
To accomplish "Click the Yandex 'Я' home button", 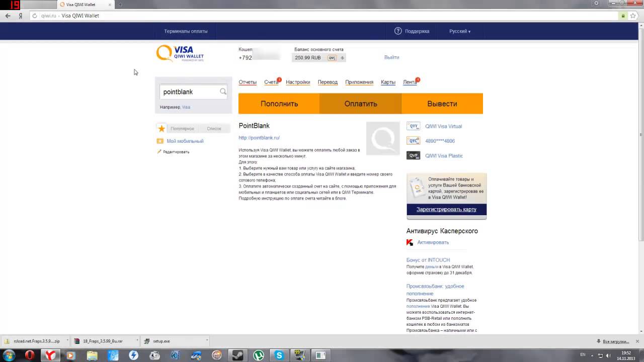I will (x=21, y=16).
